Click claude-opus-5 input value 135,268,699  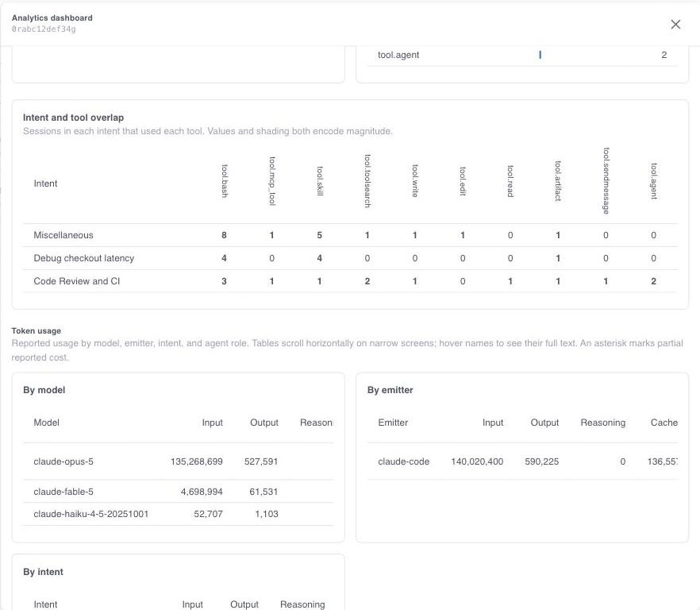point(197,461)
